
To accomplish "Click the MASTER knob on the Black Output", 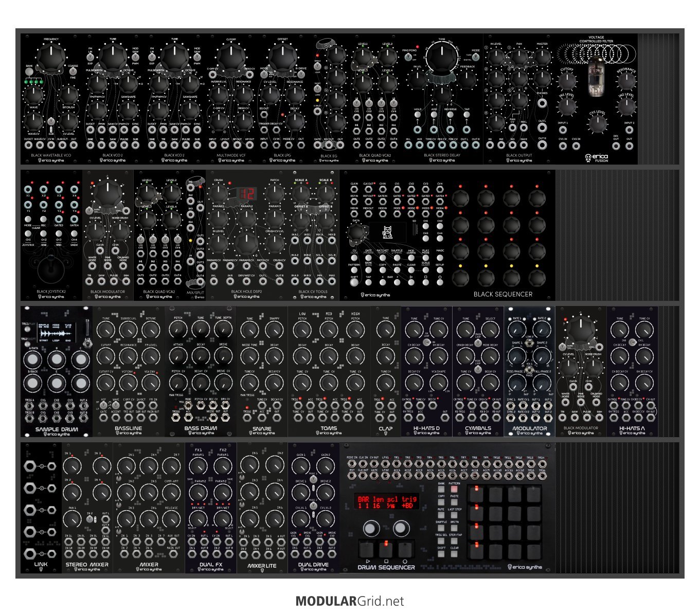I will pyautogui.click(x=542, y=57).
